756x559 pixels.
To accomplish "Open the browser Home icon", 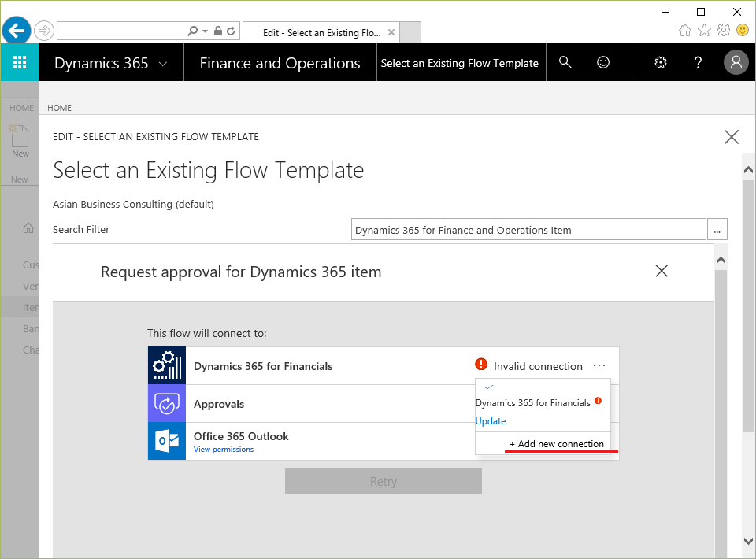I will coord(684,31).
